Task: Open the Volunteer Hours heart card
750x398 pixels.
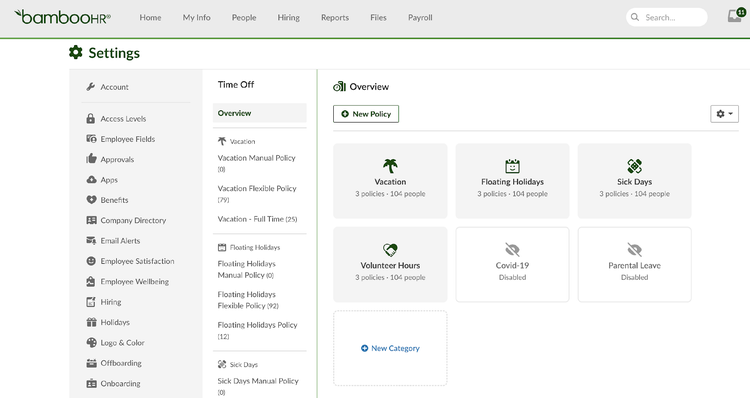Action: click(x=390, y=265)
